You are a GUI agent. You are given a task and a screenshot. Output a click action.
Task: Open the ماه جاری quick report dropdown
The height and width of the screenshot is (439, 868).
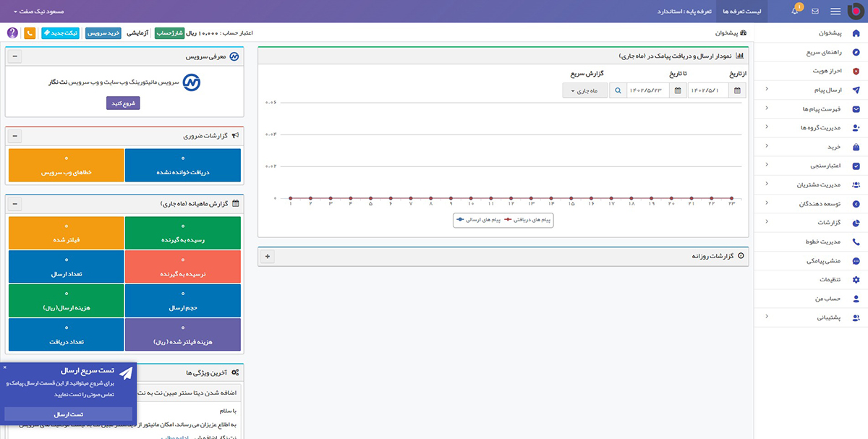pos(586,90)
